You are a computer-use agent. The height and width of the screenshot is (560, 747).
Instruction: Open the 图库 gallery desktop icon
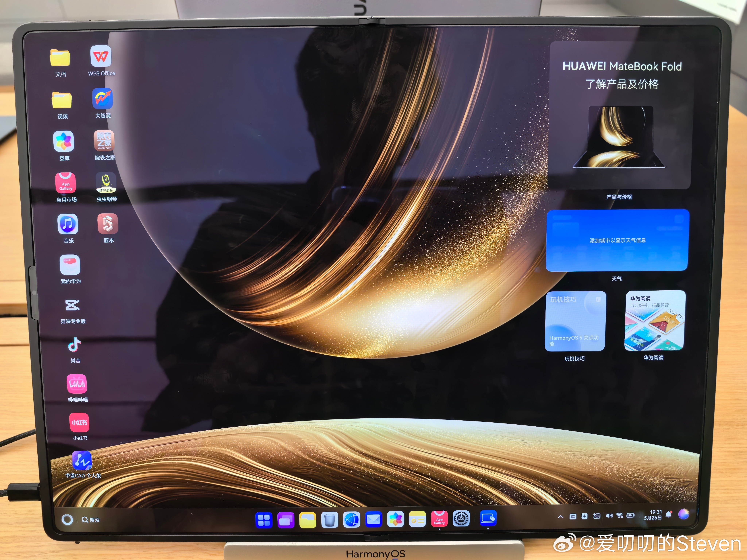[63, 141]
